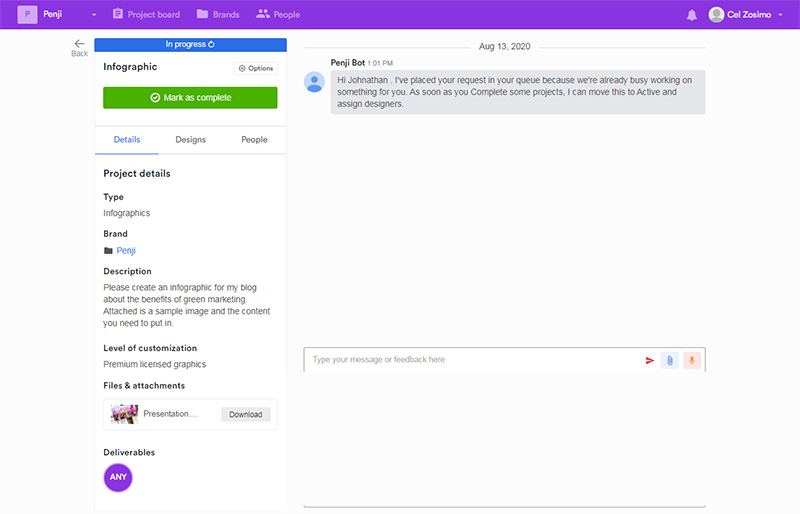Click Cel Zosimo's profile avatar
This screenshot has height=514, width=800.
pyautogui.click(x=716, y=15)
